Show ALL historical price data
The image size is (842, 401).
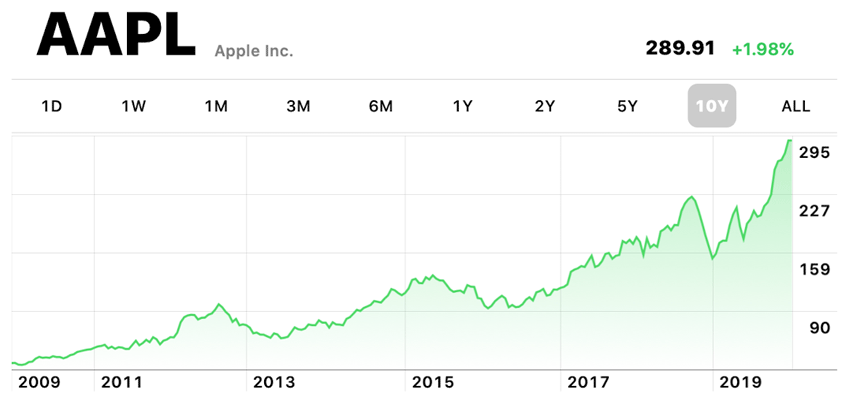796,106
